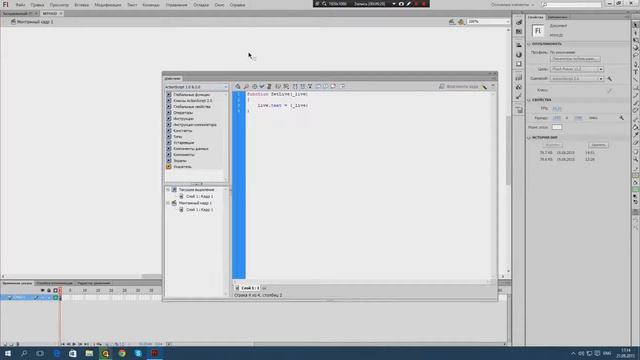Screen dimensions: 640x360
Task: Toggle Script Assist wand icon
Action: (x=484, y=87)
